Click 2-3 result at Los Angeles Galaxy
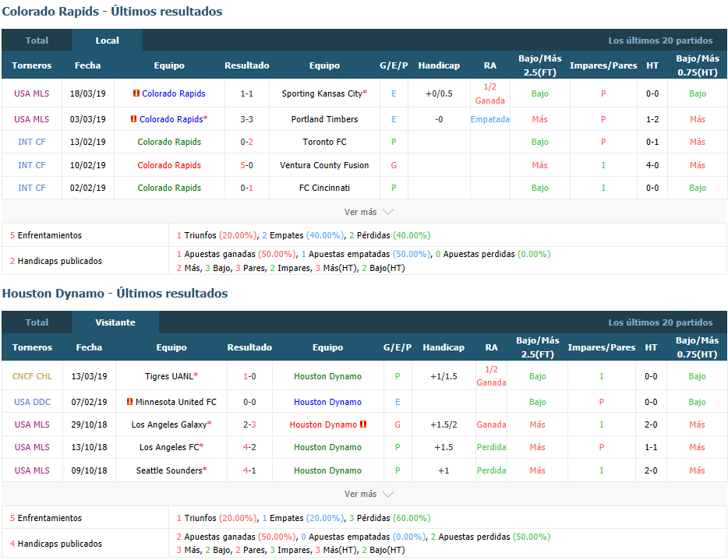 pos(249,424)
